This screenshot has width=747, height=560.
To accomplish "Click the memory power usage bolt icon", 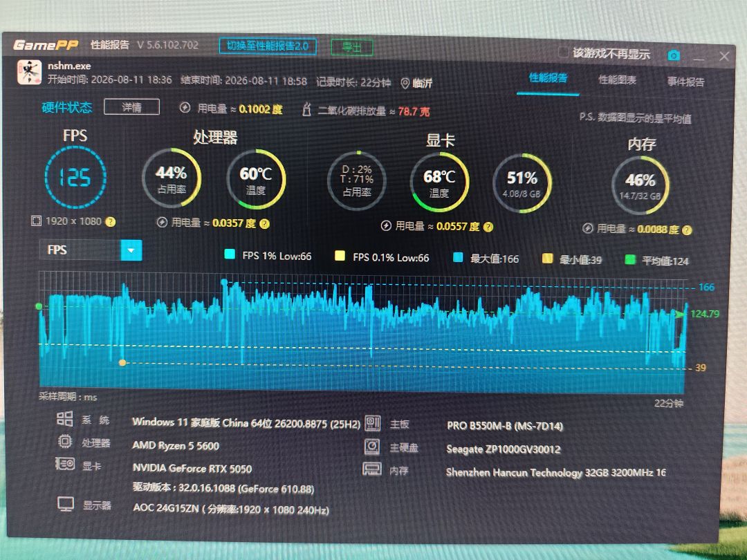I will tap(588, 229).
